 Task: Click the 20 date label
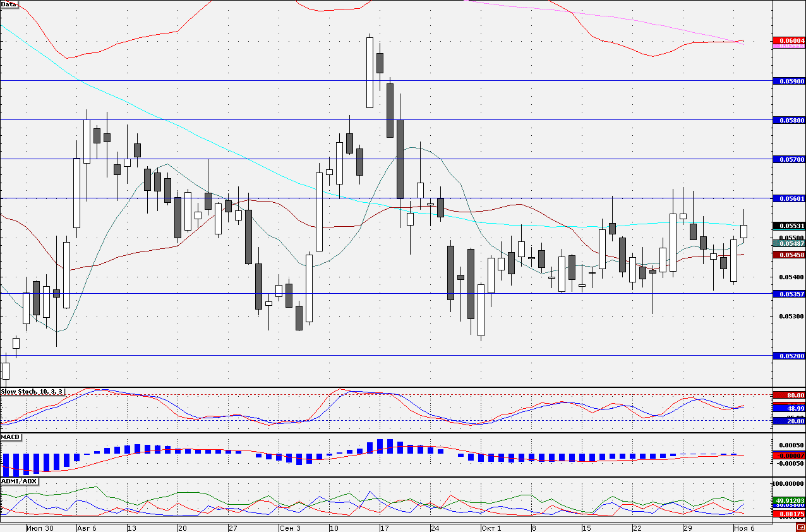tap(183, 528)
